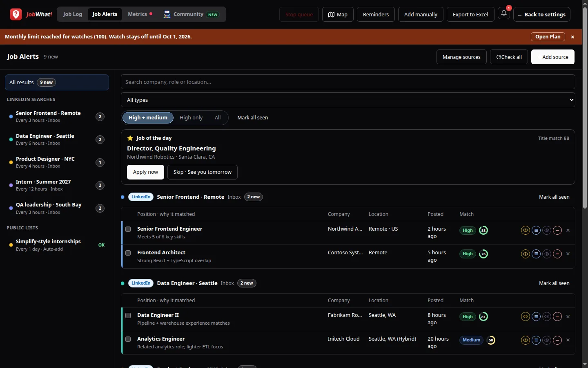Go Back to settings
588x368 pixels.
click(x=542, y=14)
